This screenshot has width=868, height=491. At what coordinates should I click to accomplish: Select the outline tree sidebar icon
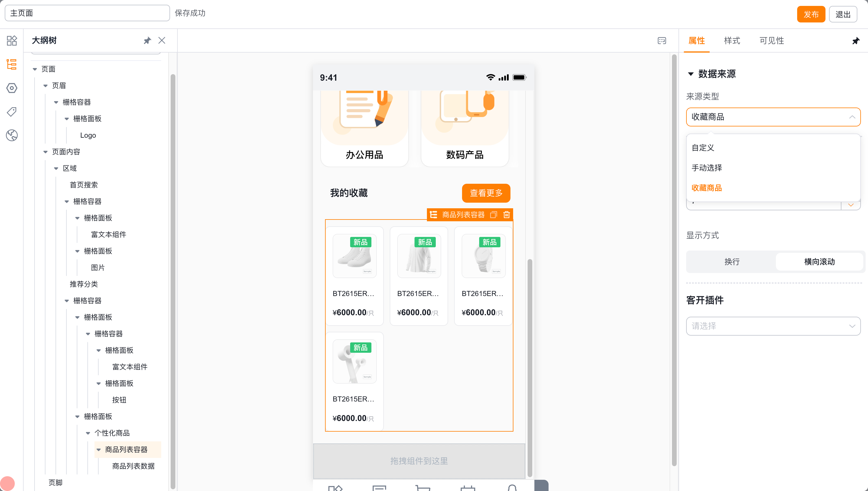coord(12,64)
